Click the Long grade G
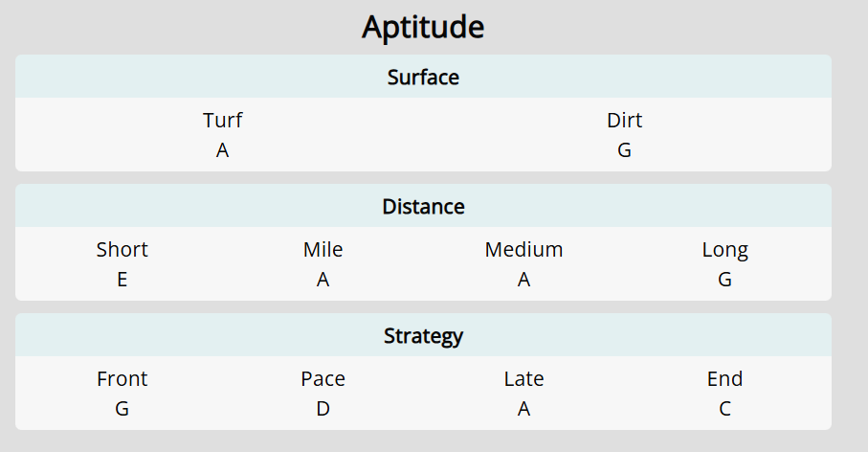The width and height of the screenshot is (868, 452). point(724,280)
